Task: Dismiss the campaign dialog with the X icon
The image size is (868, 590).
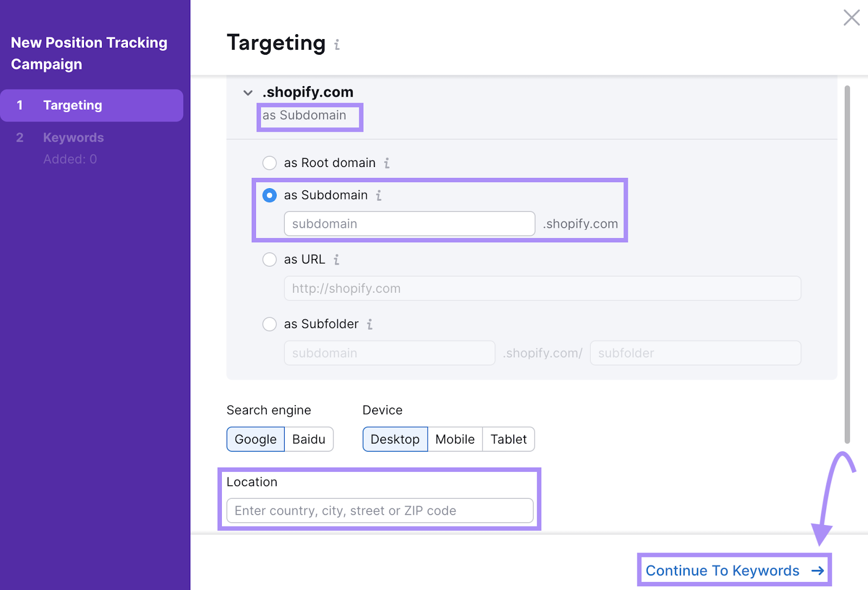Action: pyautogui.click(x=852, y=18)
